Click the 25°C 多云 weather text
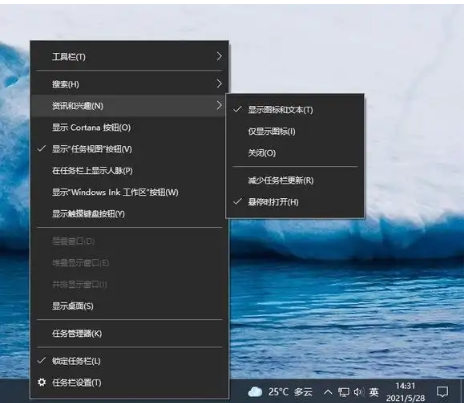 tap(290, 392)
